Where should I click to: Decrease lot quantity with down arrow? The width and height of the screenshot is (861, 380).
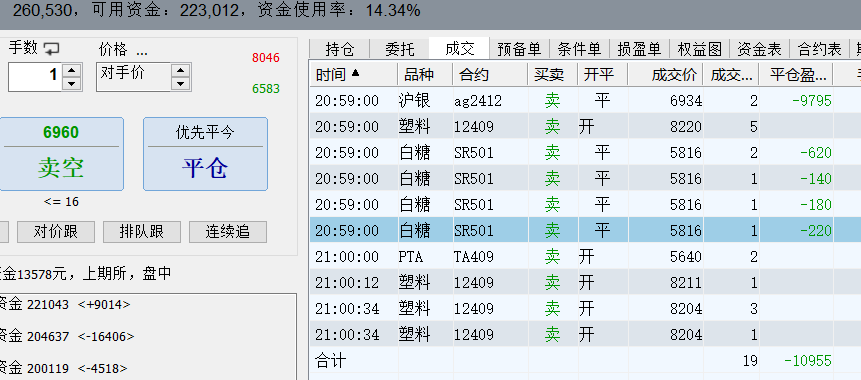(71, 83)
